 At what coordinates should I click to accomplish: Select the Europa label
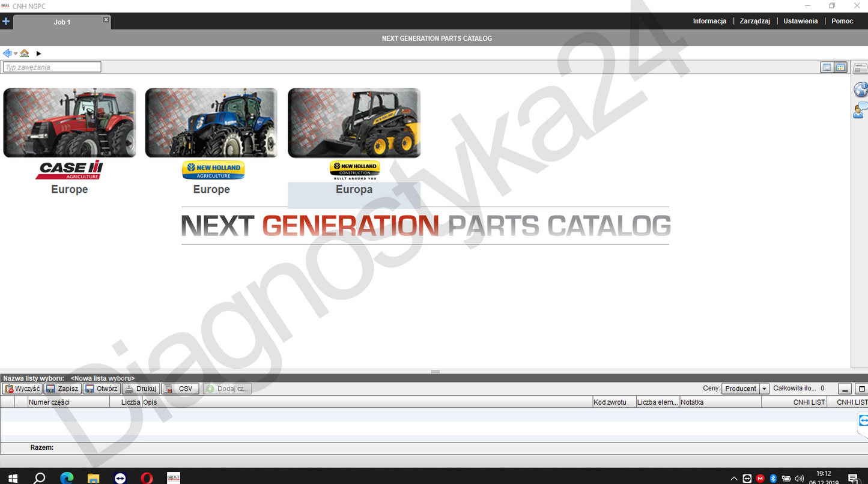(354, 189)
